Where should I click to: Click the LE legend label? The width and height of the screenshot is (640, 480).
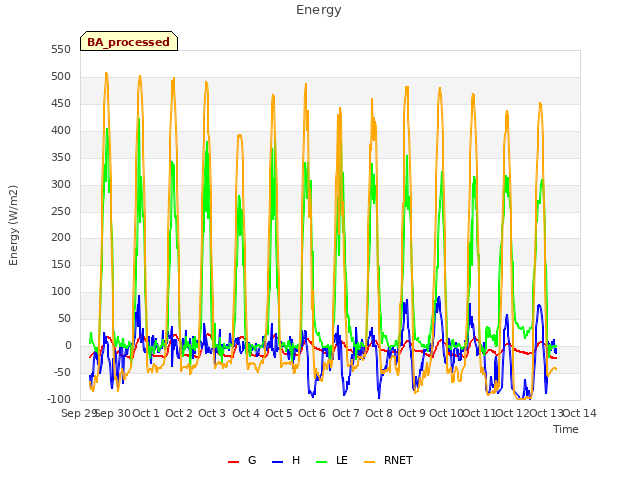click(x=342, y=460)
